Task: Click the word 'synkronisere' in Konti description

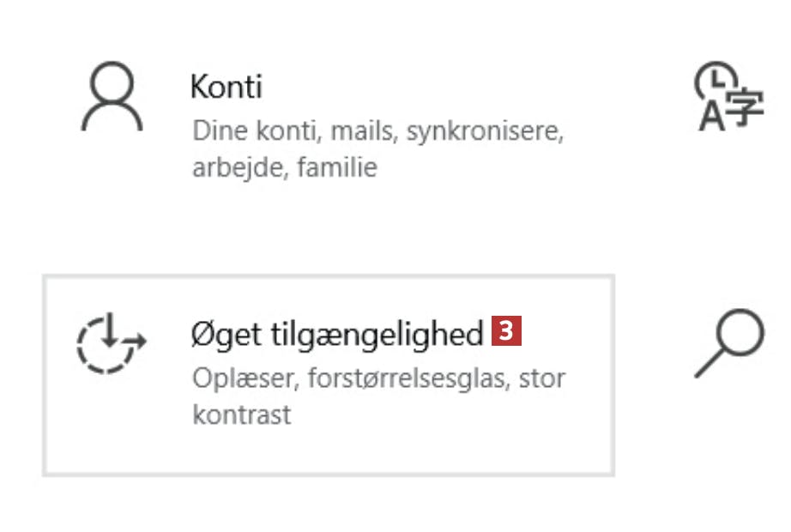Action: tap(485, 132)
